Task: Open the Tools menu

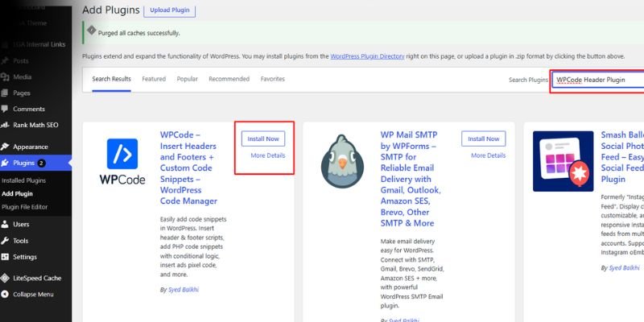Action: coord(21,241)
